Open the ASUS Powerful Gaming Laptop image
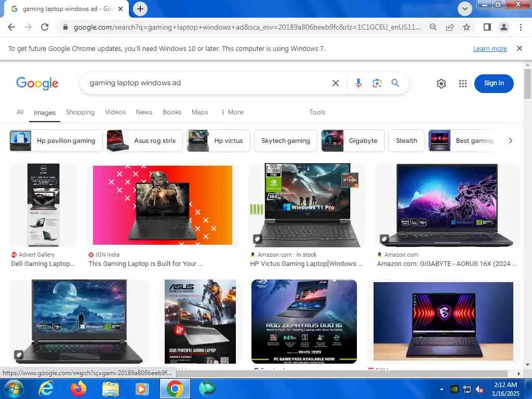Image resolution: width=532 pixels, height=399 pixels. coord(200,321)
